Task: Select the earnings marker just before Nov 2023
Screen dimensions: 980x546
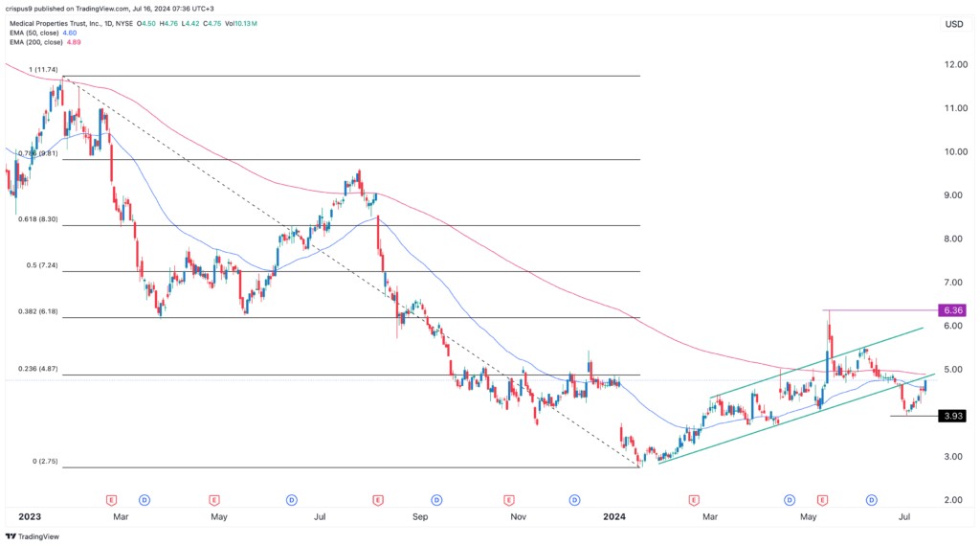Action: point(509,499)
